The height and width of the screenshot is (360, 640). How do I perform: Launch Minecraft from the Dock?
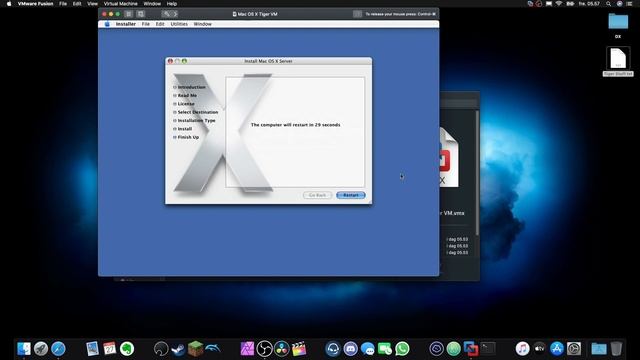pos(196,349)
